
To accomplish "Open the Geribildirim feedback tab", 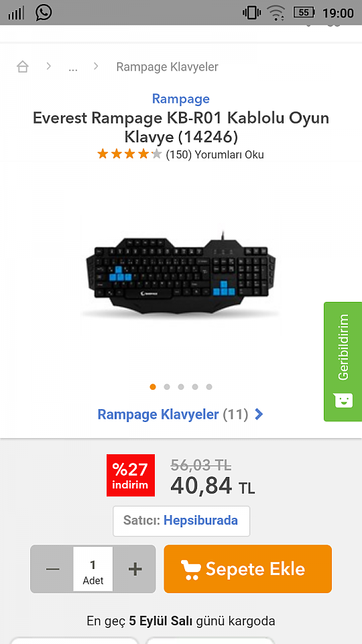I will tap(343, 362).
